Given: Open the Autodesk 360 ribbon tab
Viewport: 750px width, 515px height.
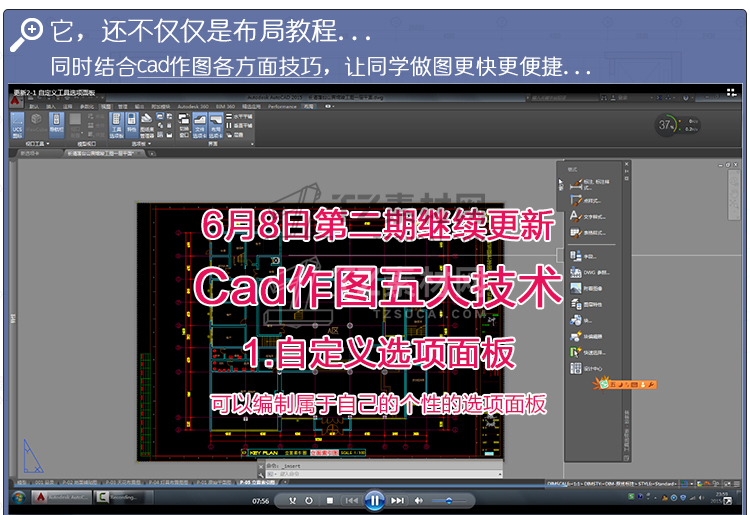Looking at the screenshot, I should click(x=193, y=107).
